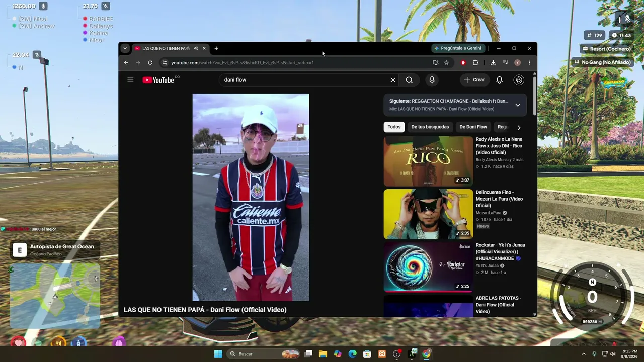
Task: Open Chrome downloads
Action: (x=493, y=63)
